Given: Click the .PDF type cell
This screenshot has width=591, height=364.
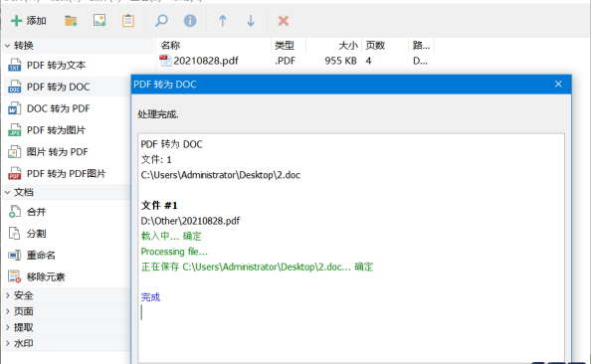Looking at the screenshot, I should point(285,61).
